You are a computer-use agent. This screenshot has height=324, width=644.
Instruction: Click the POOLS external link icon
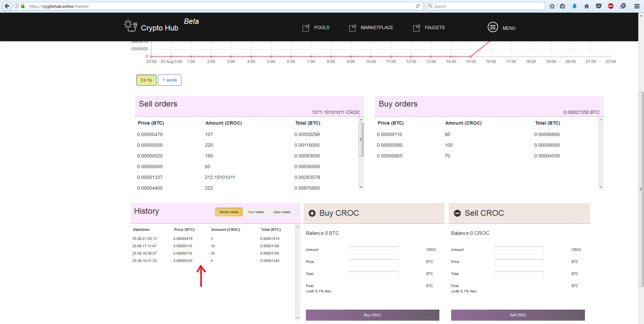306,28
